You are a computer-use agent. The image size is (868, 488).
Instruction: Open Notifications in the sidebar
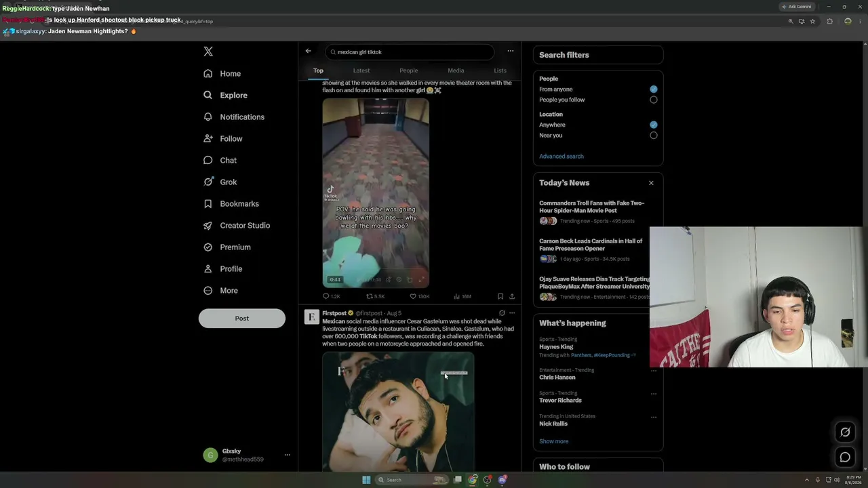[234, 117]
